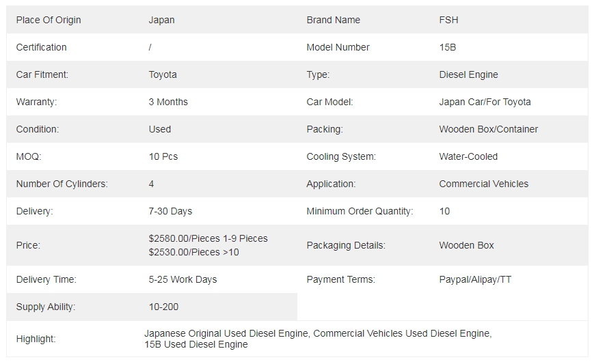The height and width of the screenshot is (364, 594).
Task: Click the Wooden Box/Container packing value
Action: point(488,129)
